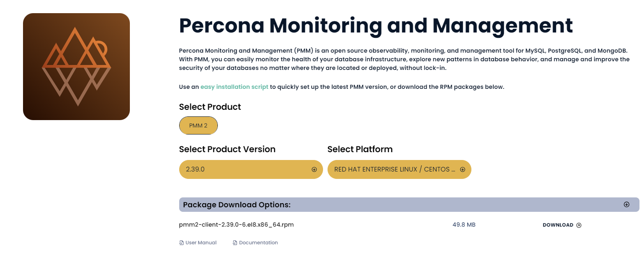Image resolution: width=644 pixels, height=255 pixels.
Task: Download the pmm2-client rpm package
Action: [x=562, y=225]
